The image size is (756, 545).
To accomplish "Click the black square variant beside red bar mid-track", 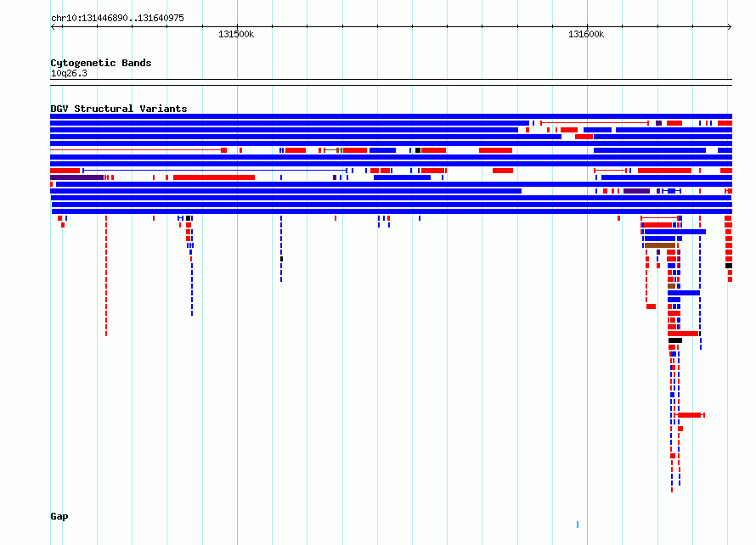I will pos(418,150).
